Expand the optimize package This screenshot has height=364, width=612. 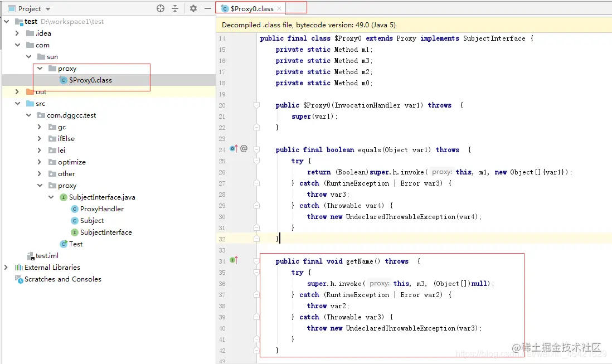tap(40, 162)
